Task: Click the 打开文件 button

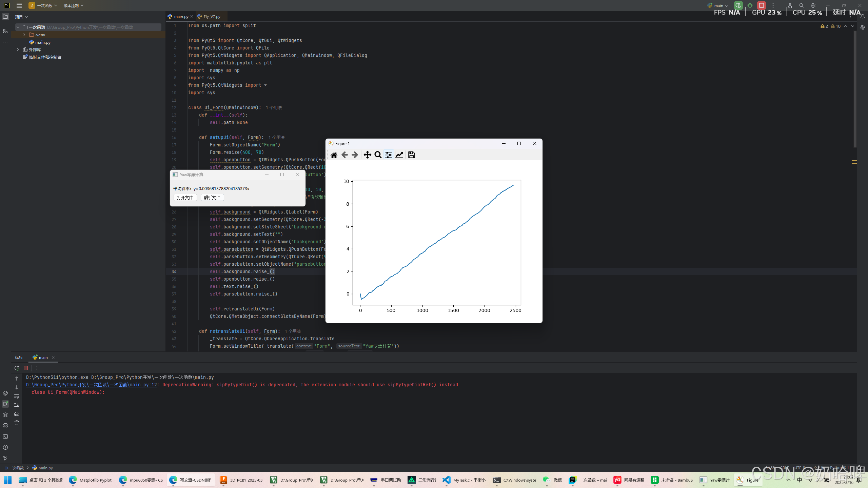Action: pos(185,198)
